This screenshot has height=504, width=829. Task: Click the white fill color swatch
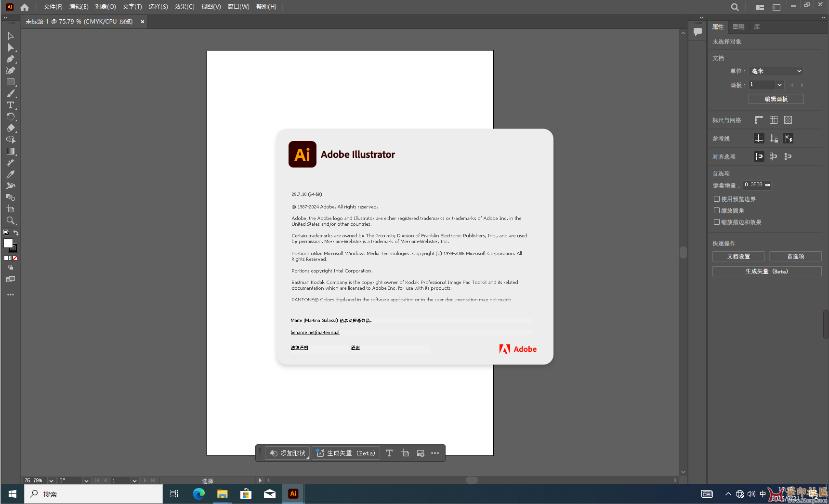click(8, 243)
